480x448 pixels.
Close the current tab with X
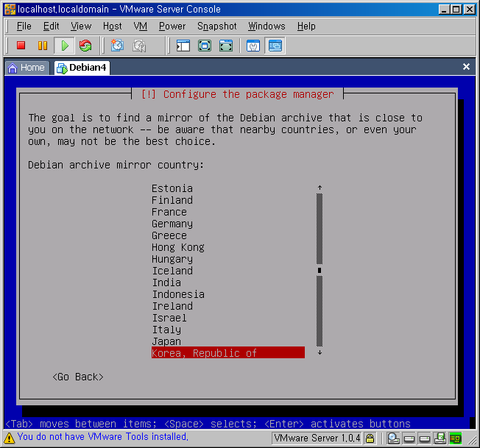466,67
